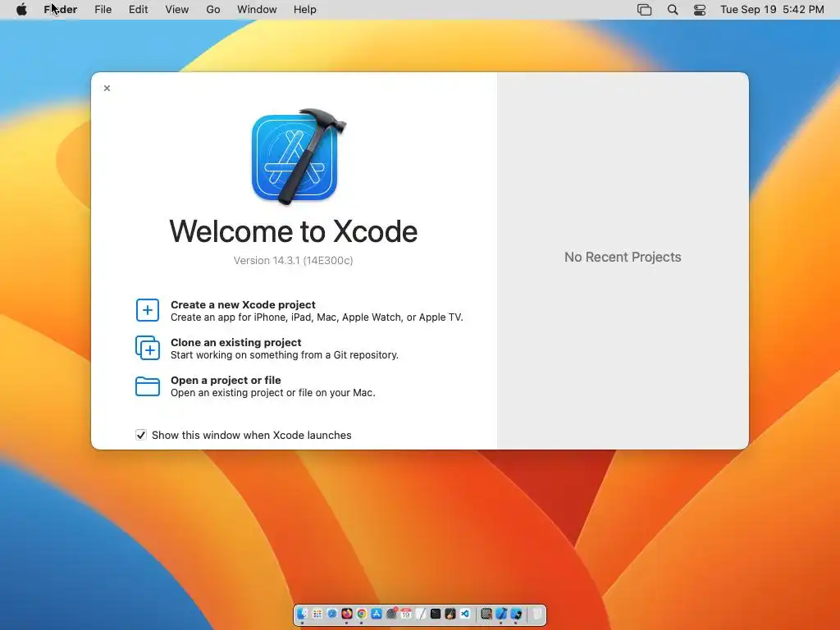Open the Go menu
The width and height of the screenshot is (840, 630).
pos(213,10)
